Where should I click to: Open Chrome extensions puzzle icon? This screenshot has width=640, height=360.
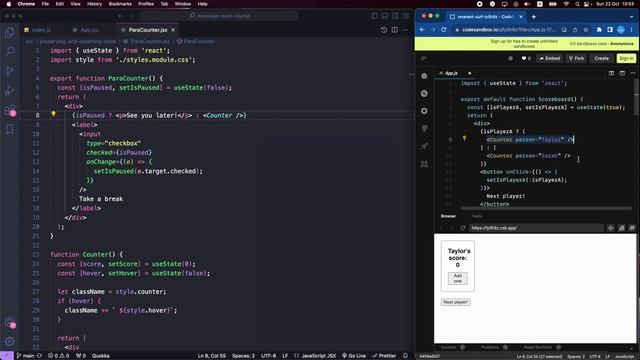(x=599, y=29)
